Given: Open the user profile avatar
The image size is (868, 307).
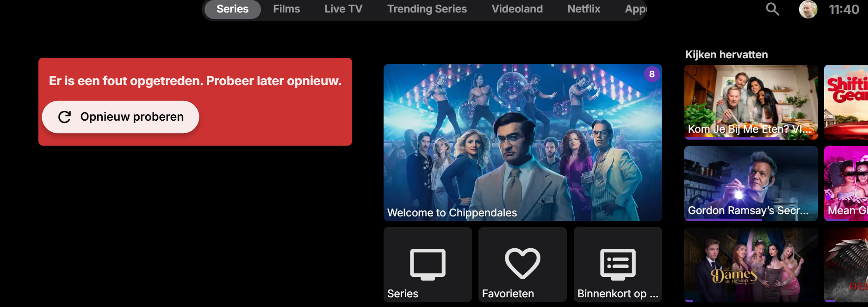Looking at the screenshot, I should pyautogui.click(x=808, y=9).
